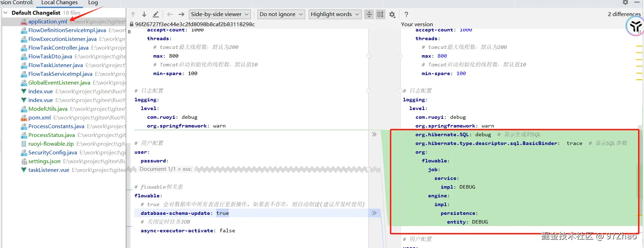Click 'password:' line in left pane
Image resolution: width=644 pixels, height=248 pixels.
(154, 161)
